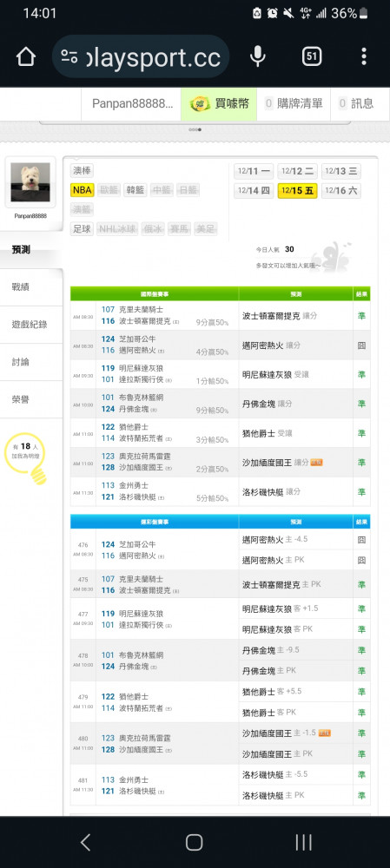Tap 今日人氣 30 counter
This screenshot has width=390, height=868.
click(x=274, y=250)
